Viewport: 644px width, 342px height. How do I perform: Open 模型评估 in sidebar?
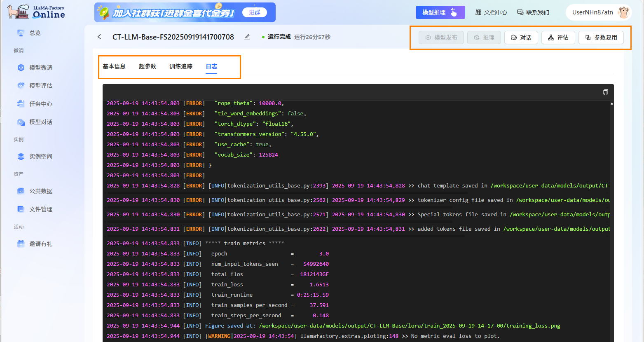pyautogui.click(x=40, y=86)
